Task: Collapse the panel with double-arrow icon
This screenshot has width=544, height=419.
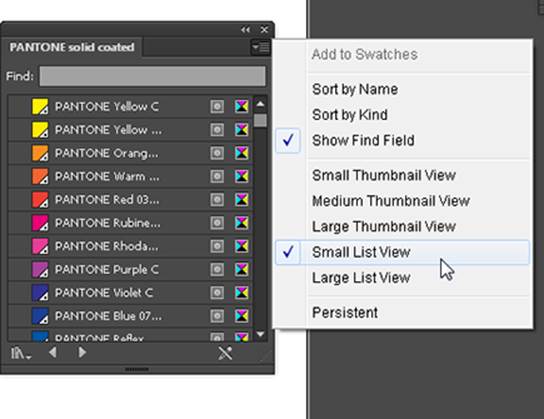Action: (246, 30)
